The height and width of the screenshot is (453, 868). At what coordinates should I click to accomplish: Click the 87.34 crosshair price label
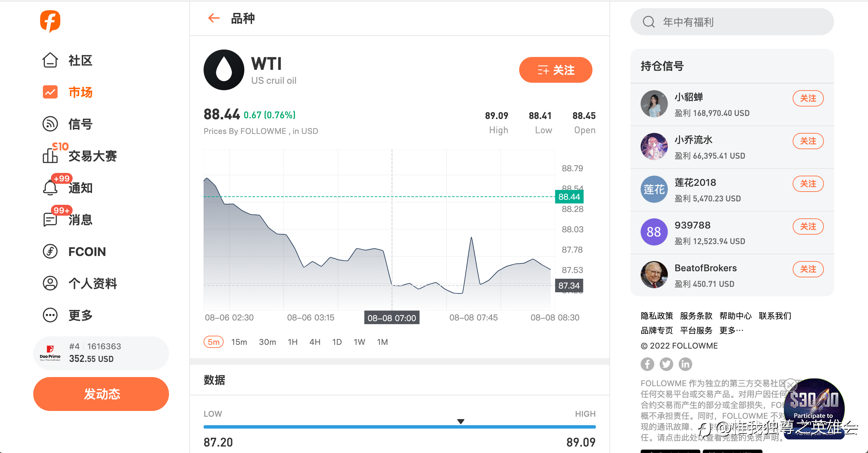point(569,285)
